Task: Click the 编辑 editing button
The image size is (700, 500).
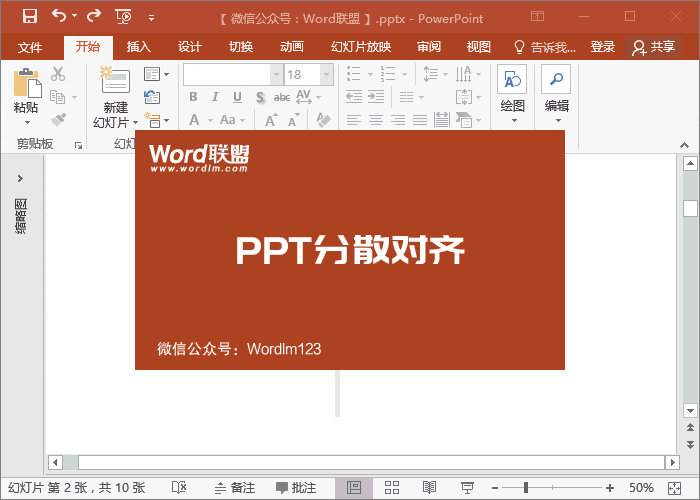Action: [556, 94]
